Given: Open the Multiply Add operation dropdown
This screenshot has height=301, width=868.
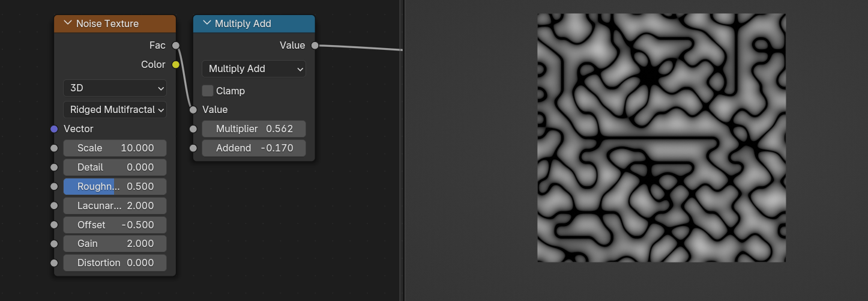Looking at the screenshot, I should point(254,68).
